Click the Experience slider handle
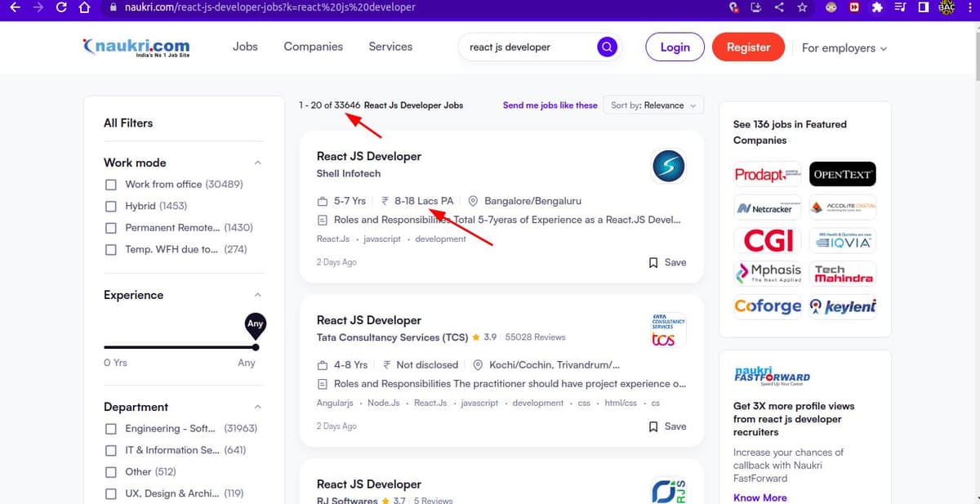Screen dimensions: 980x504 coord(256,347)
